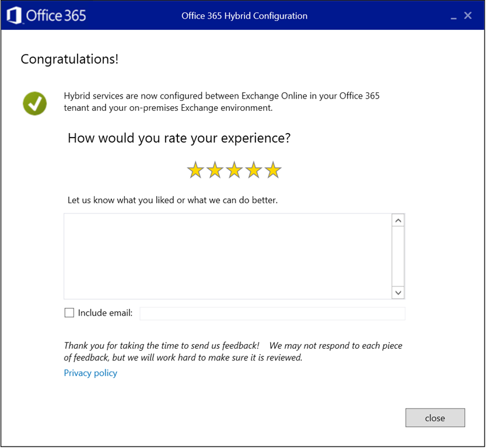Screen dimensions: 486x448
Task: Click the close button
Action: click(x=435, y=418)
